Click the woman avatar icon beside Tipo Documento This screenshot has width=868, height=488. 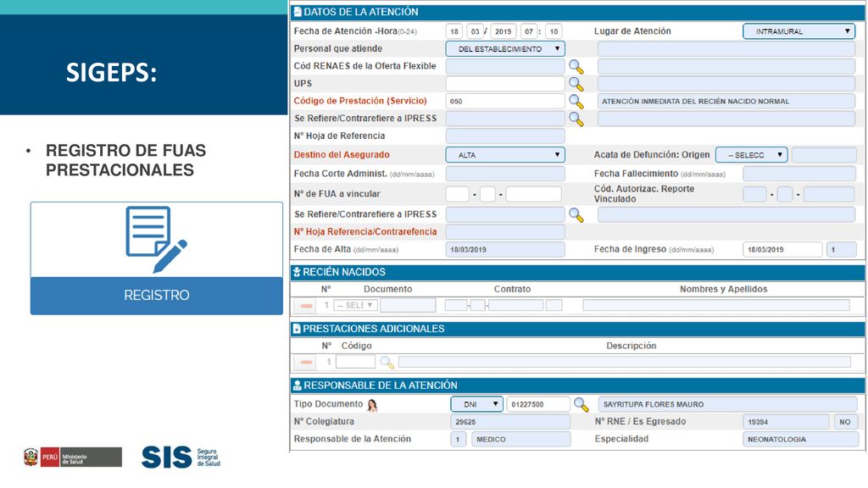(x=373, y=406)
